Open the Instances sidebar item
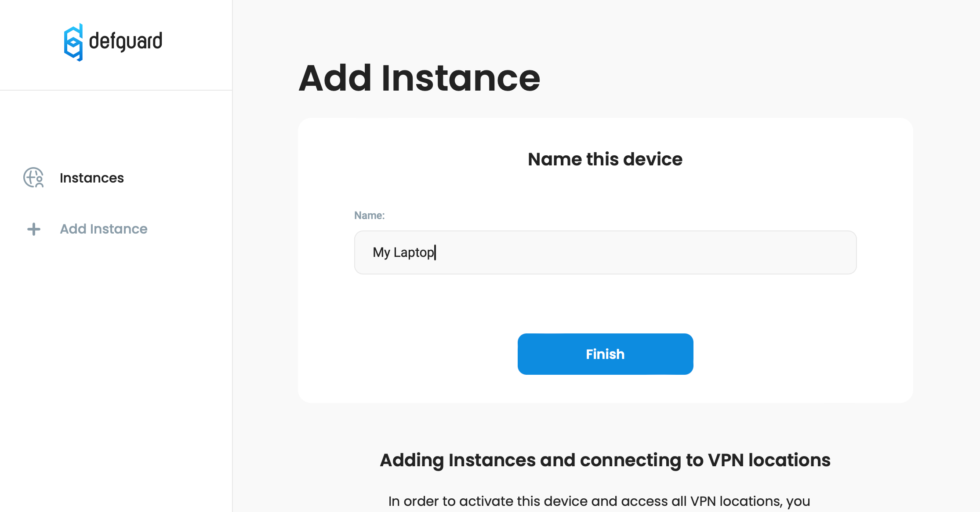 tap(92, 178)
